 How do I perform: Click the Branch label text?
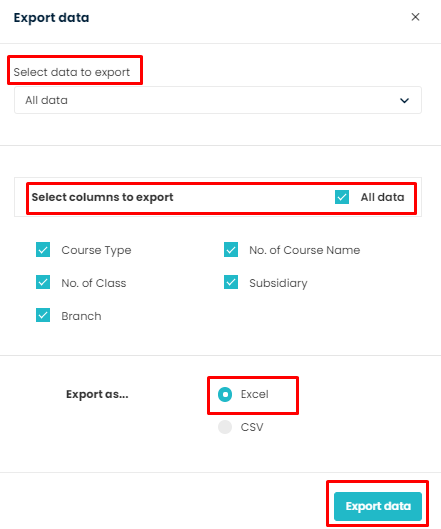click(x=81, y=316)
